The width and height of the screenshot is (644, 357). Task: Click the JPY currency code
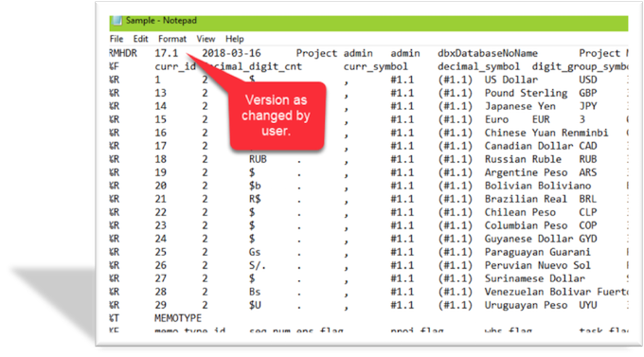tap(588, 106)
